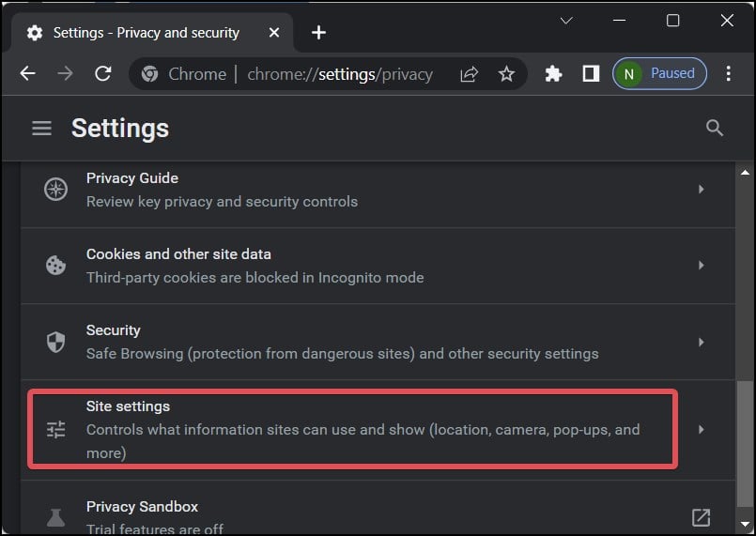Toggle the side panel icon
756x536 pixels.
point(591,74)
